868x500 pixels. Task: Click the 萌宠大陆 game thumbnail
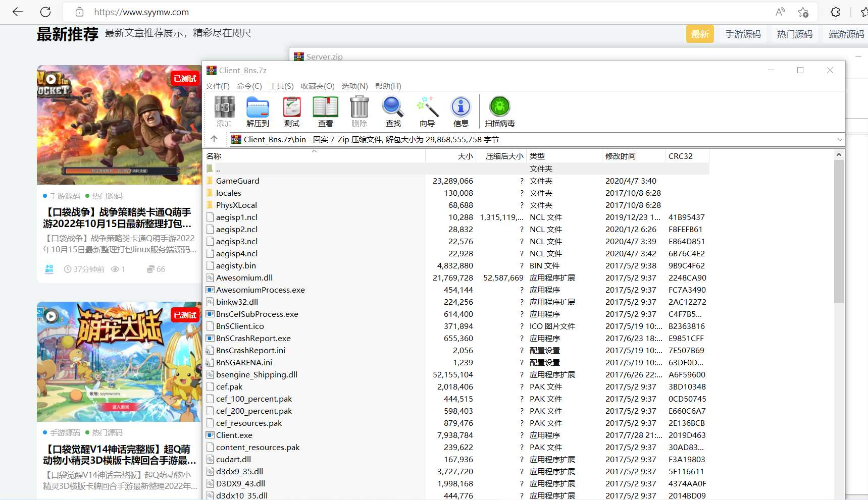[x=119, y=361]
